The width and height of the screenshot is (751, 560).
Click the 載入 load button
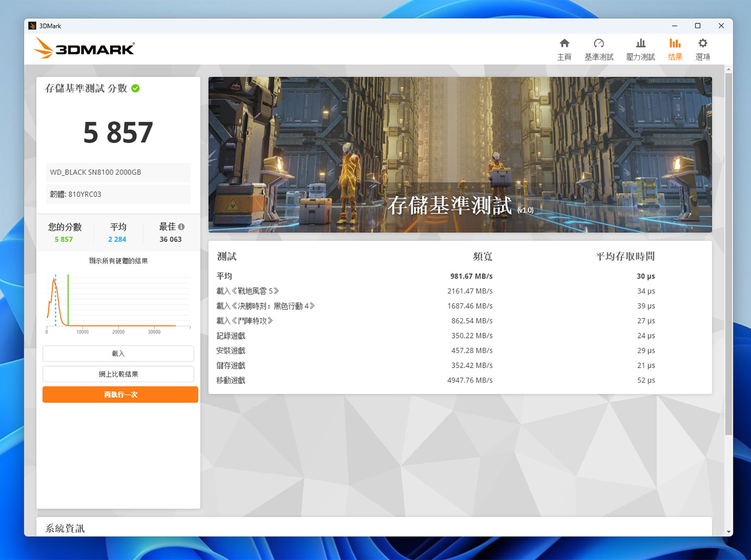click(x=118, y=353)
